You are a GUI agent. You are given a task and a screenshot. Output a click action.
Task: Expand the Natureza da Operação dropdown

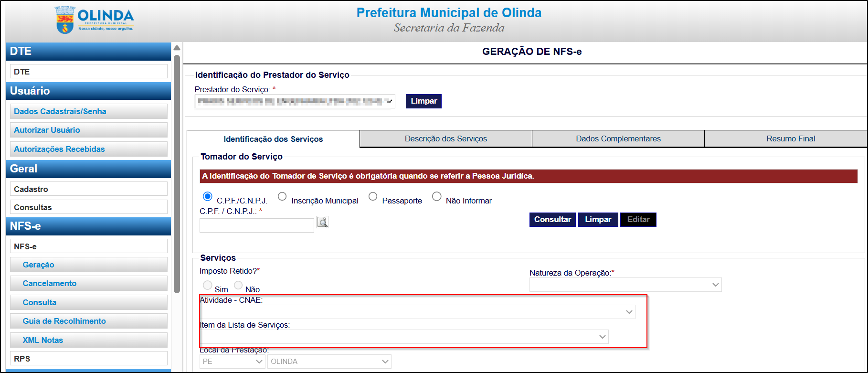(625, 285)
